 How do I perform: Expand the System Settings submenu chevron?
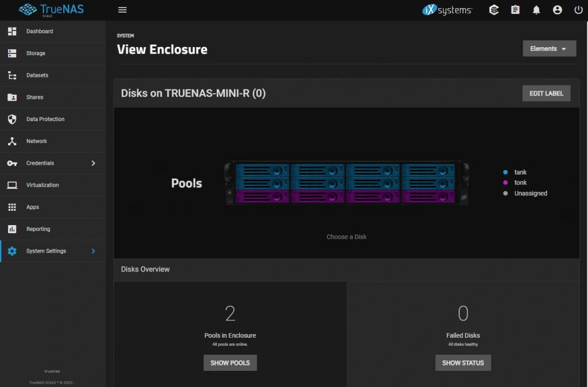(94, 251)
